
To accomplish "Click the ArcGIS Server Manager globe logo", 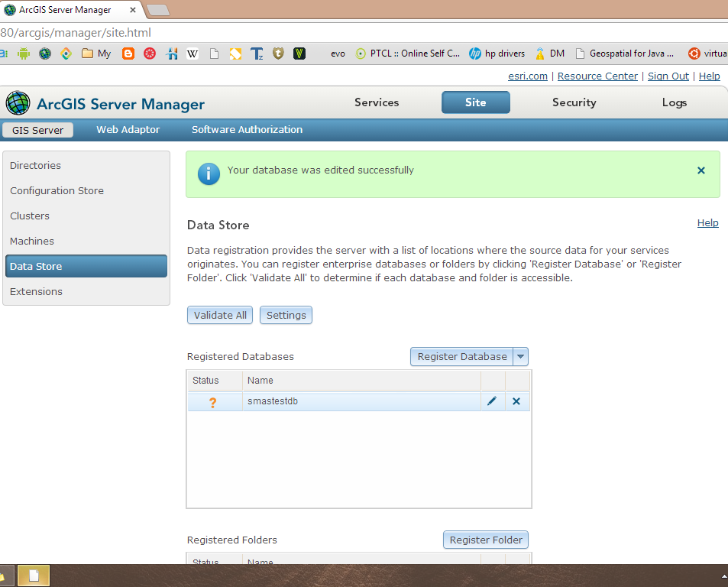I will [17, 102].
